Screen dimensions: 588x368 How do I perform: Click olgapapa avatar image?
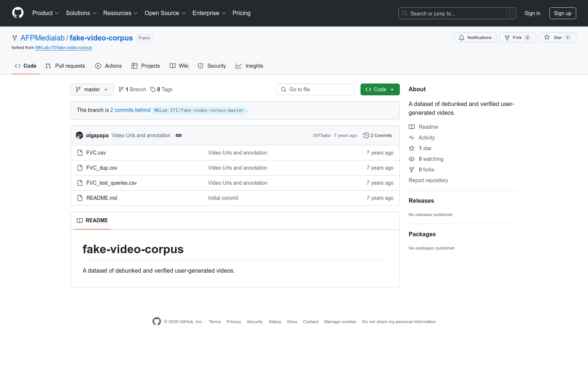[79, 135]
